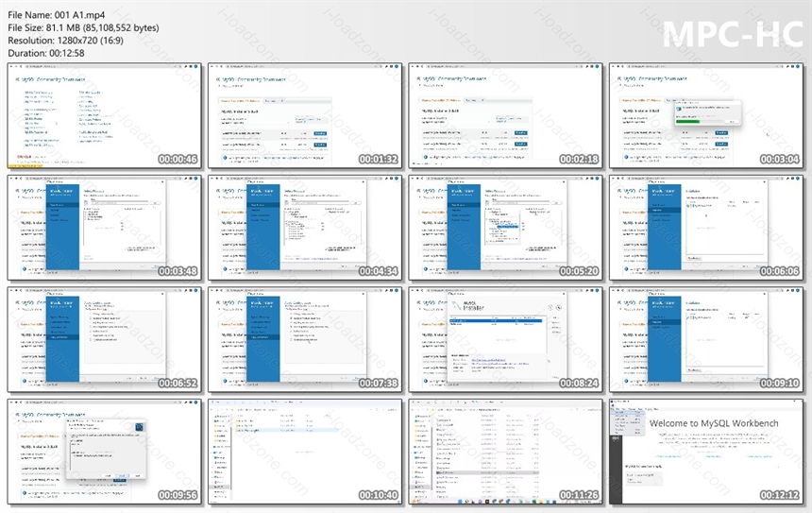Pick the thumbnail marked 00:04:34
Image resolution: width=812 pixels, height=513 pixels.
click(x=305, y=228)
